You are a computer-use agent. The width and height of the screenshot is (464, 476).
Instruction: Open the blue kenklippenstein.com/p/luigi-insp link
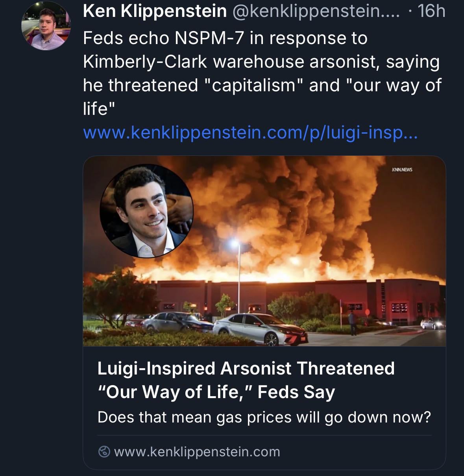click(250, 133)
